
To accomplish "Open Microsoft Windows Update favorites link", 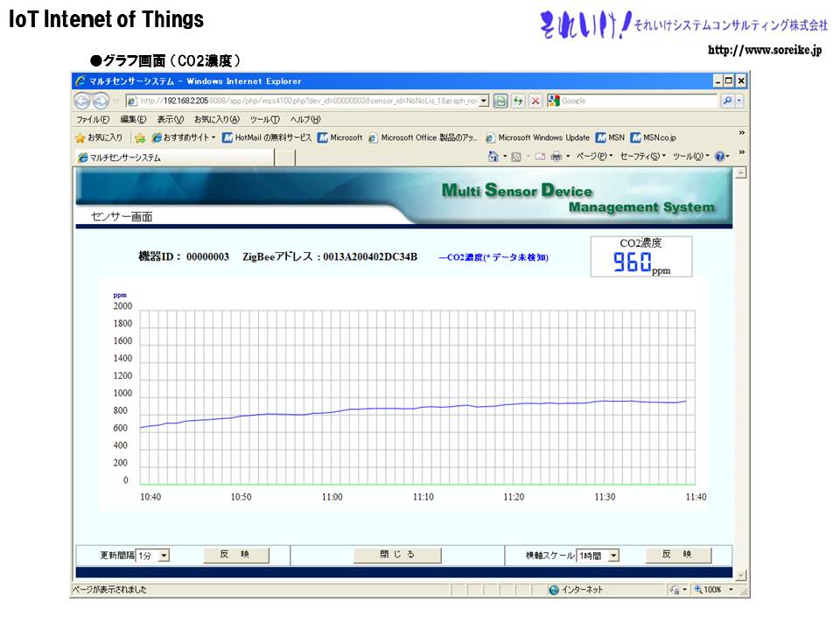I will pos(537,137).
